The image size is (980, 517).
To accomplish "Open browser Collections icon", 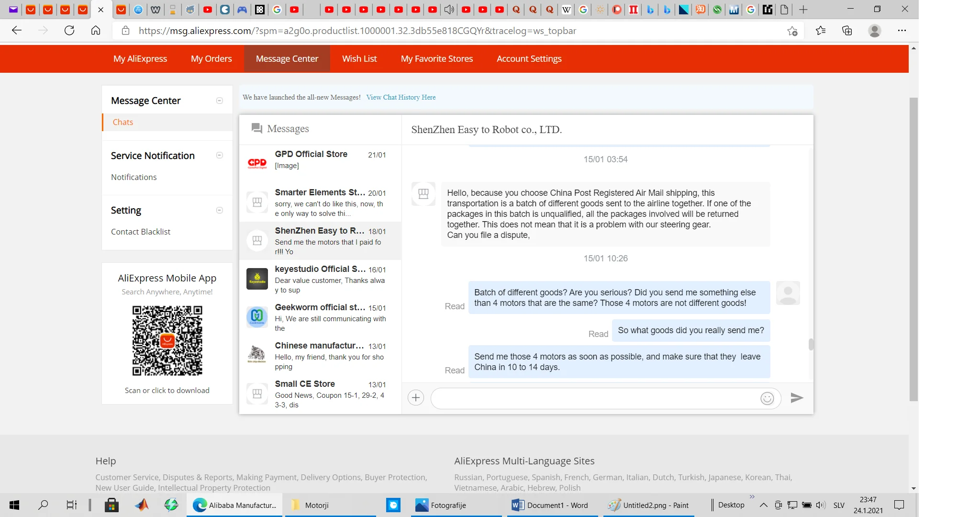I will [847, 31].
